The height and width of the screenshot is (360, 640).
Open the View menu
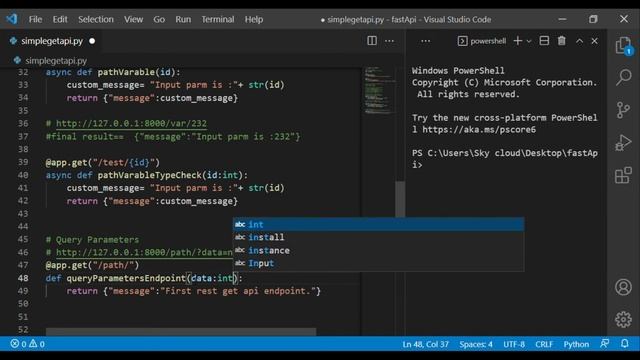coord(133,19)
